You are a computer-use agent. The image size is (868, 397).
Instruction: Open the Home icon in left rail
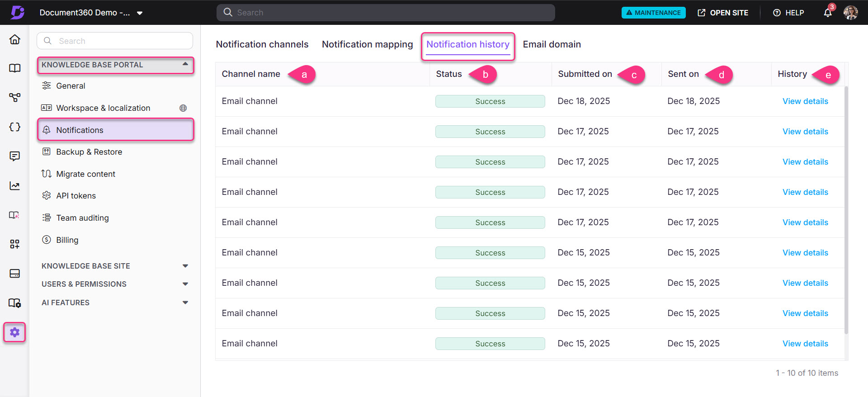point(15,39)
